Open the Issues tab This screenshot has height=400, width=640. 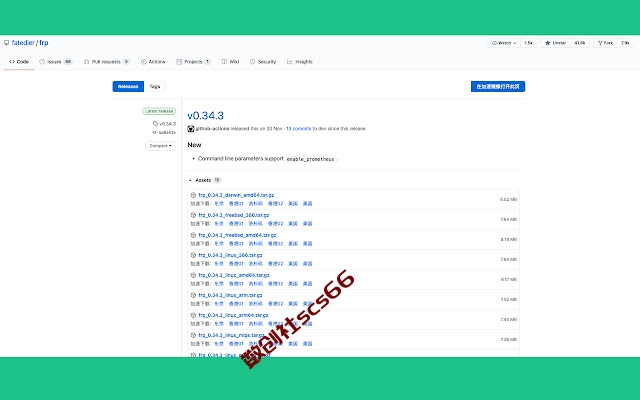(56, 62)
